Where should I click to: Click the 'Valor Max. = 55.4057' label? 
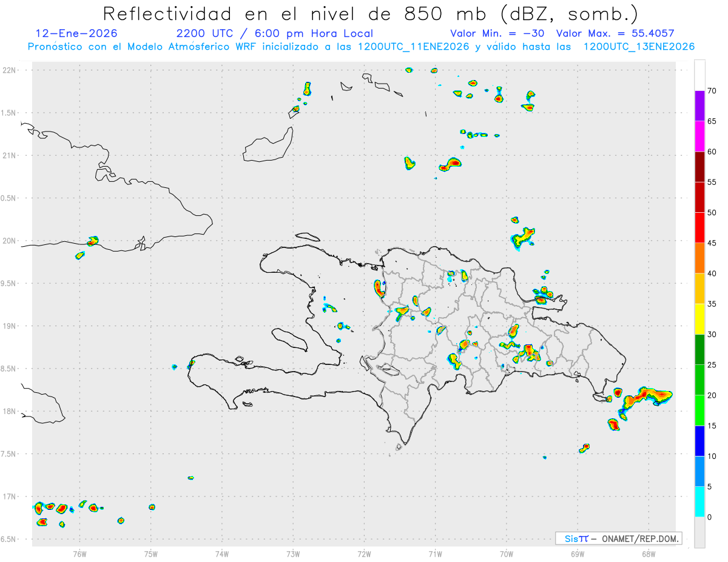coord(615,33)
